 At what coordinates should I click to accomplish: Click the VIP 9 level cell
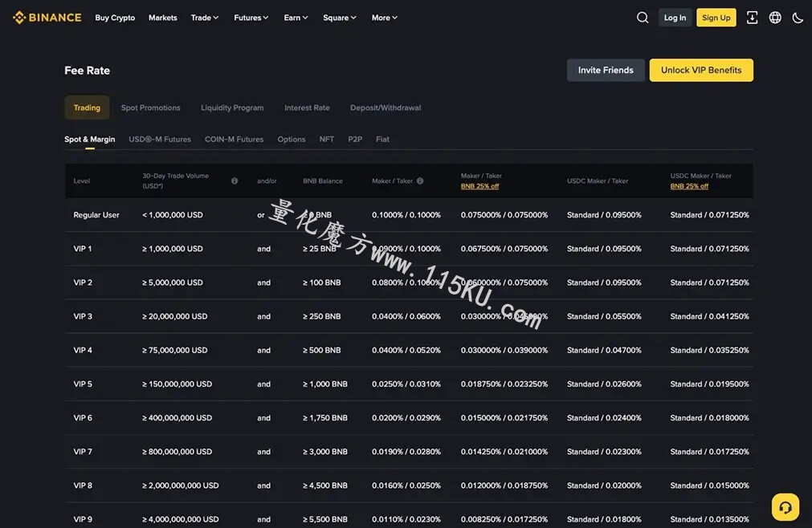(x=83, y=519)
